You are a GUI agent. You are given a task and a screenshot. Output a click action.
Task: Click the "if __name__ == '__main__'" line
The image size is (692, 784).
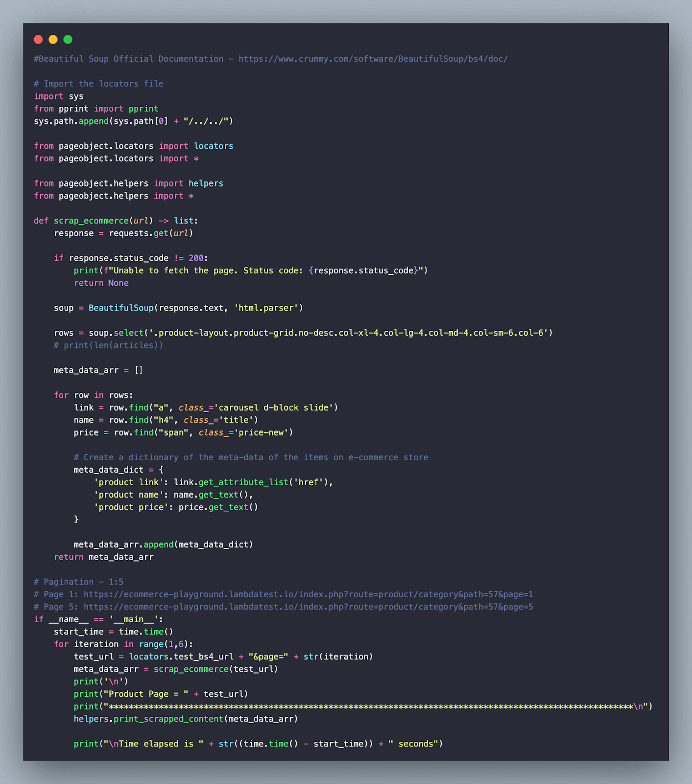coord(99,620)
